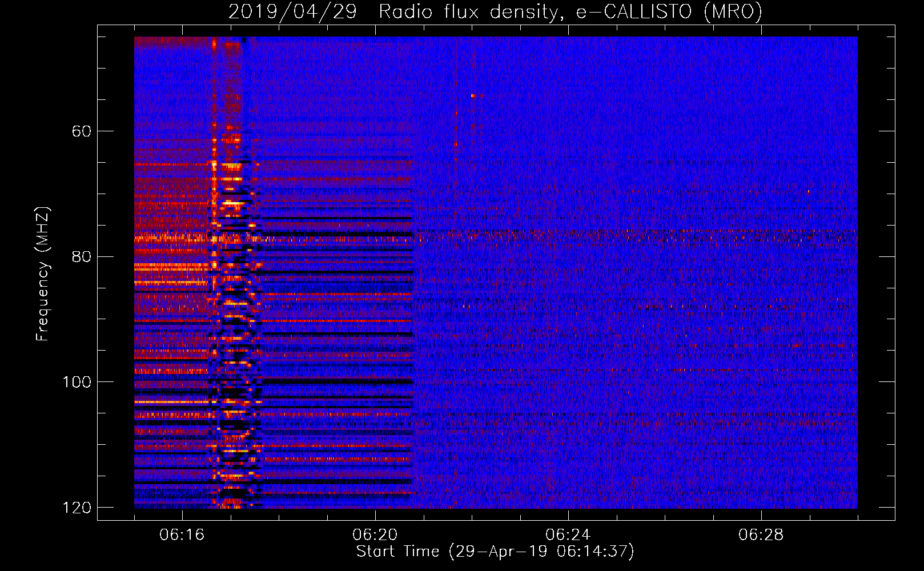924x571 pixels.
Task: Click the 06:24 time tick label
Action: [568, 534]
